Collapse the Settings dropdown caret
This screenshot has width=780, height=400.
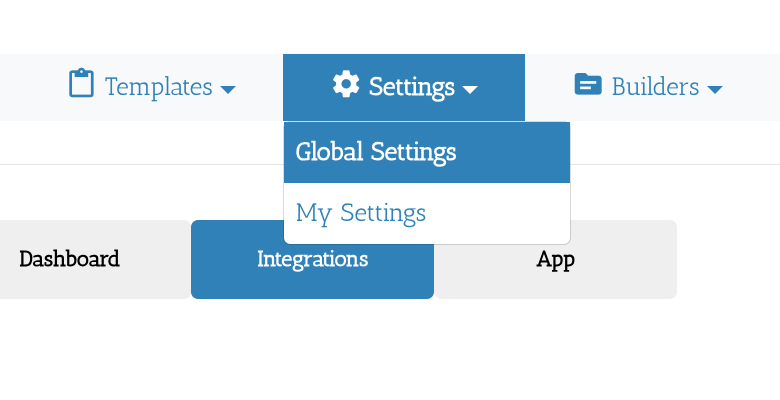[470, 90]
